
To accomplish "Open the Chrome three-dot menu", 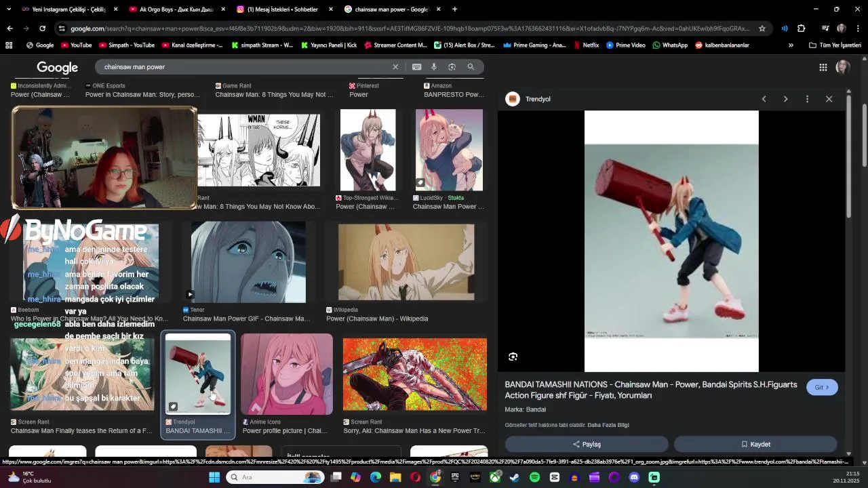I will 858,28.
